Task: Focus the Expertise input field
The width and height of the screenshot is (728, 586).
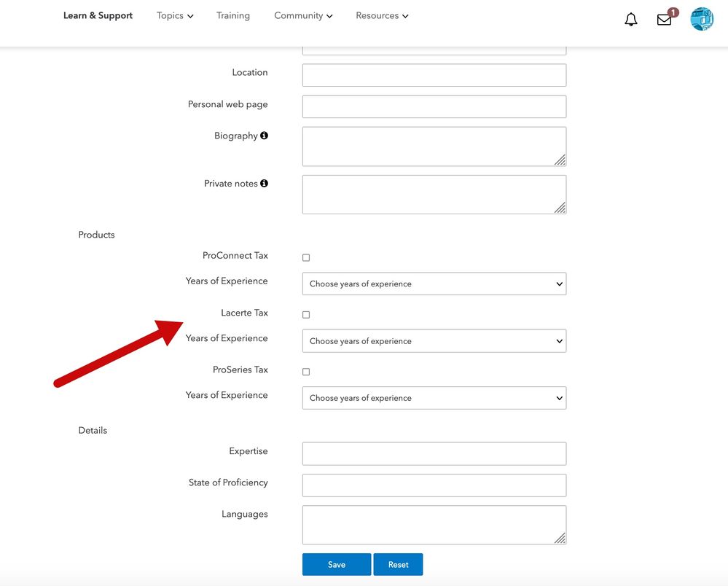Action: click(x=434, y=453)
